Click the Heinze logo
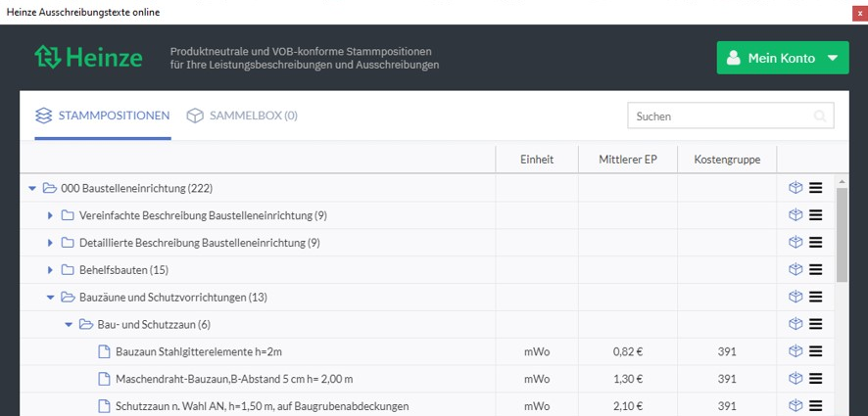868x416 pixels. point(88,58)
